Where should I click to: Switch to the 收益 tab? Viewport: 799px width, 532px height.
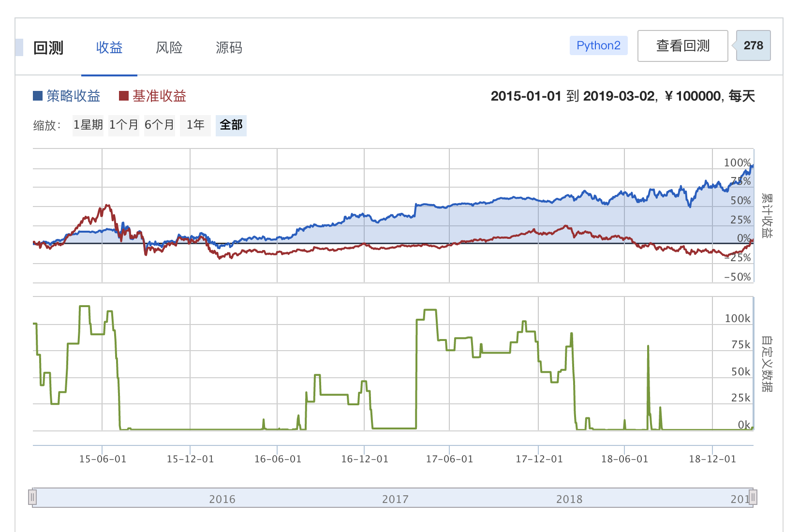[109, 47]
